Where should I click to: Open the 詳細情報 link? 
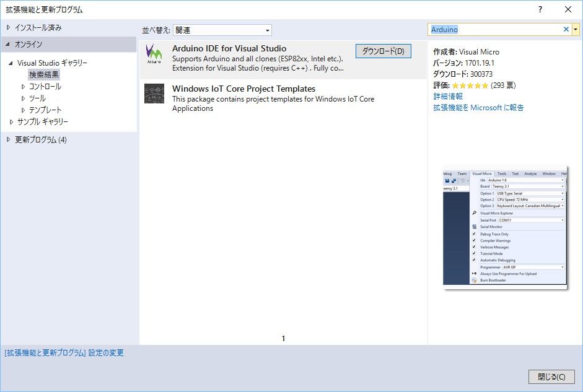click(448, 97)
